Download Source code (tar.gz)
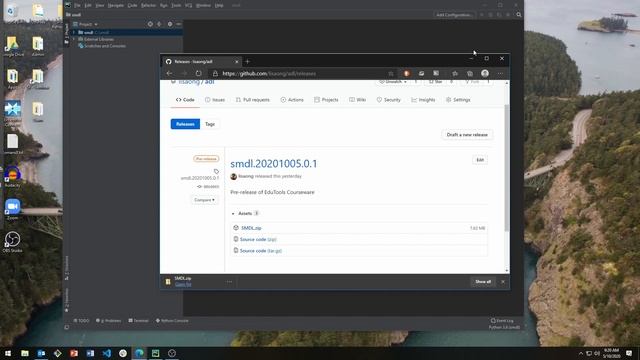The image size is (640, 360). [261, 251]
